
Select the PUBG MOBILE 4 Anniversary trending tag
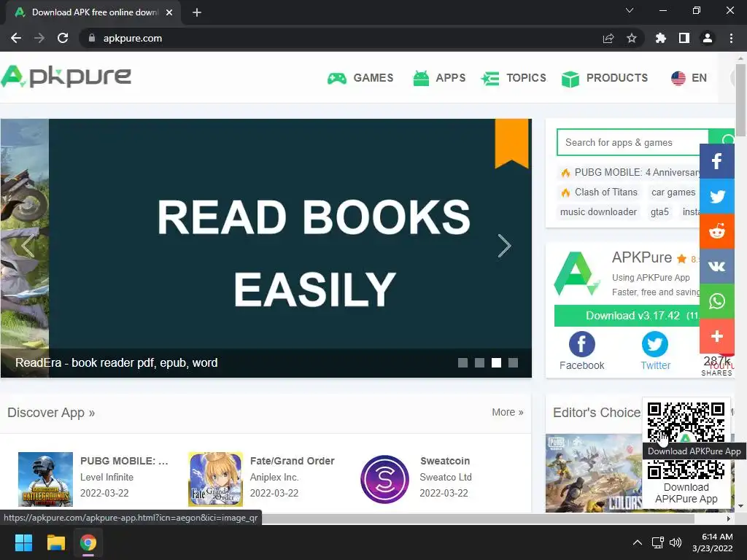[630, 172]
